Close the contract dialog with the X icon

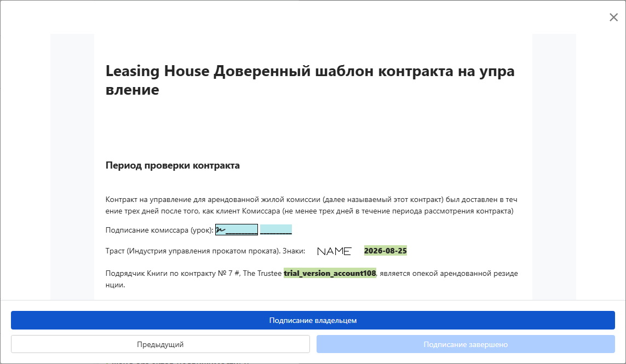tap(613, 17)
